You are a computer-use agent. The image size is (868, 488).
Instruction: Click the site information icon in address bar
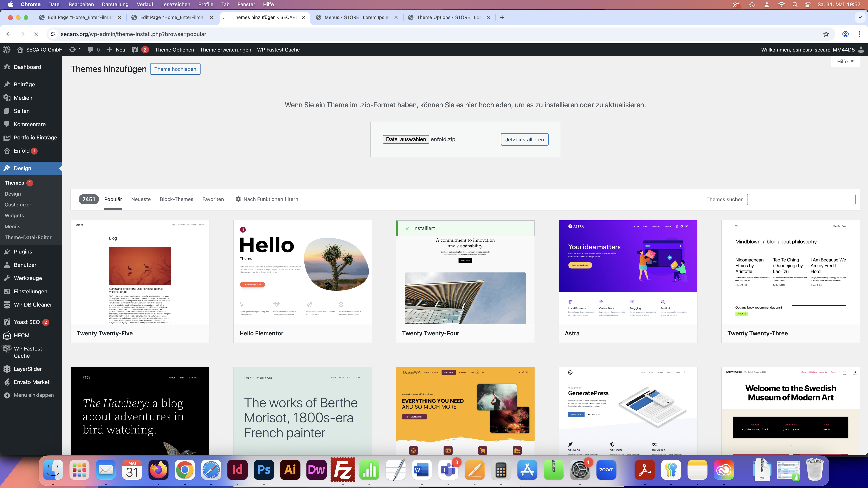[53, 34]
